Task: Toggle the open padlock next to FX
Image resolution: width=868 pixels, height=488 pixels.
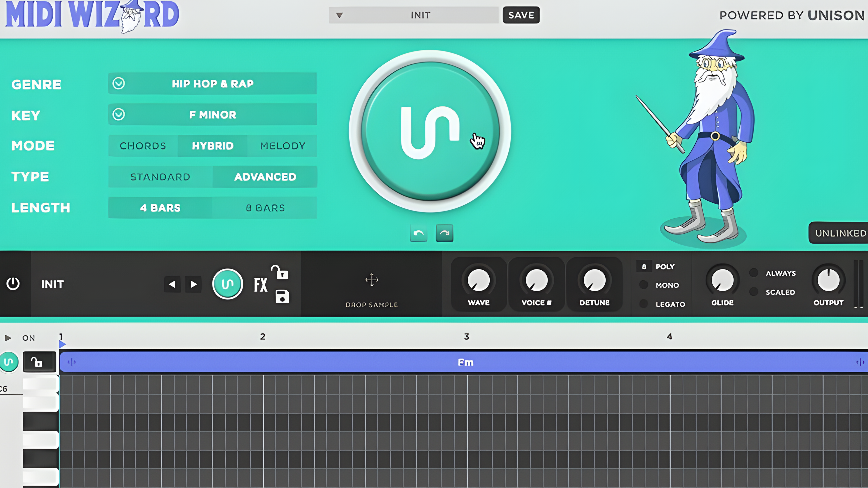Action: pyautogui.click(x=280, y=272)
